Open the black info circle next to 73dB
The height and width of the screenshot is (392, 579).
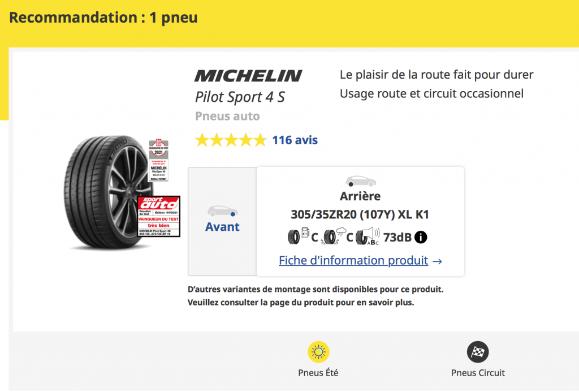tap(421, 237)
